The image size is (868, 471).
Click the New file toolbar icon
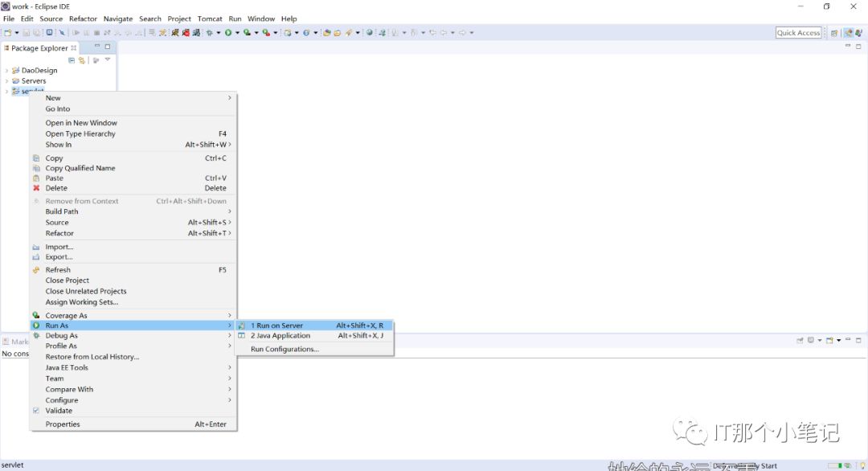click(8, 33)
